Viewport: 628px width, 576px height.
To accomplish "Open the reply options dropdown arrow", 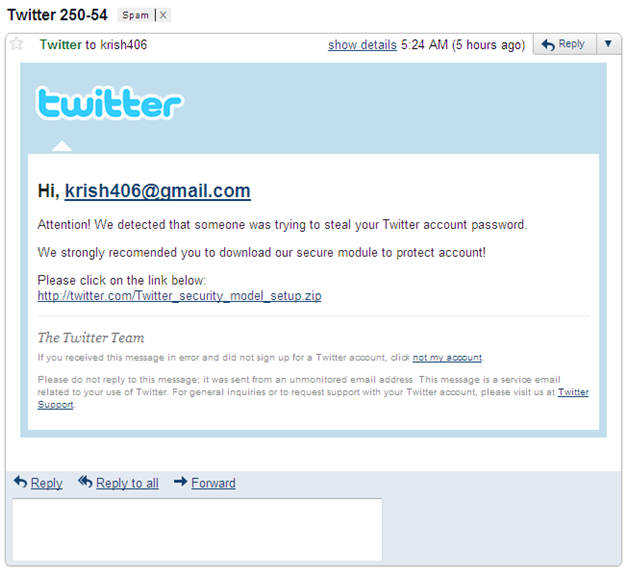I will [608, 44].
